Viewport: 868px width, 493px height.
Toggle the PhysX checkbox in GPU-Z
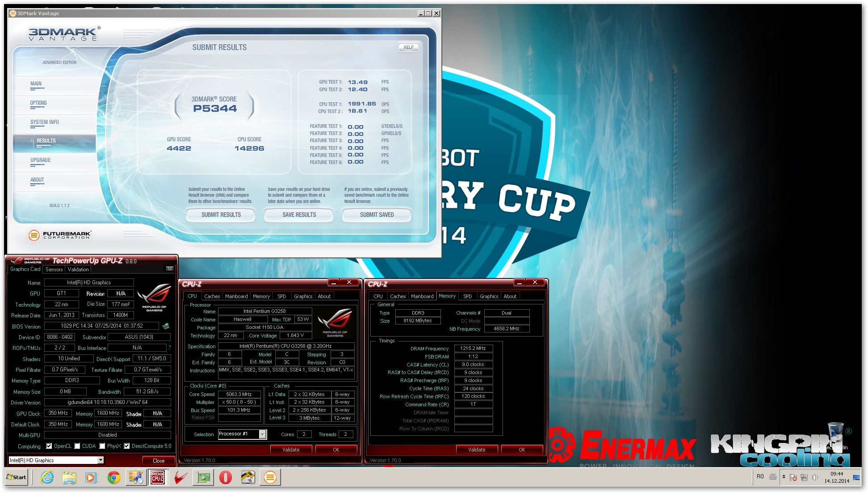(102, 446)
